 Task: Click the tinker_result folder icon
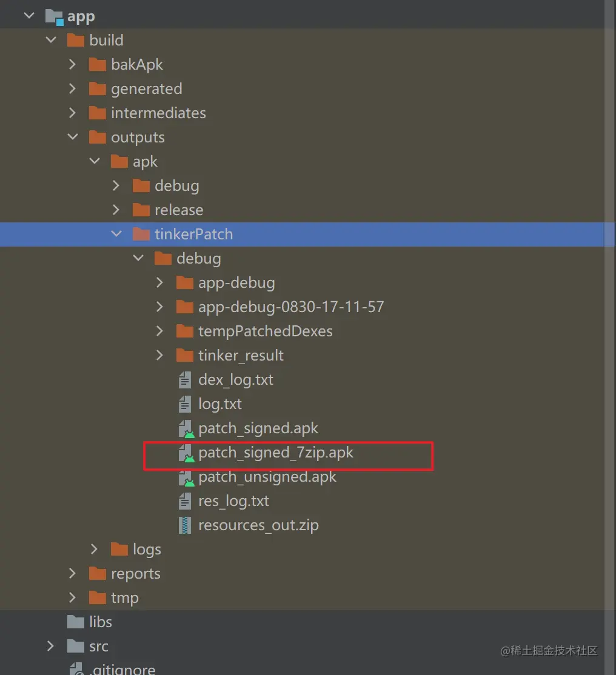(x=185, y=355)
